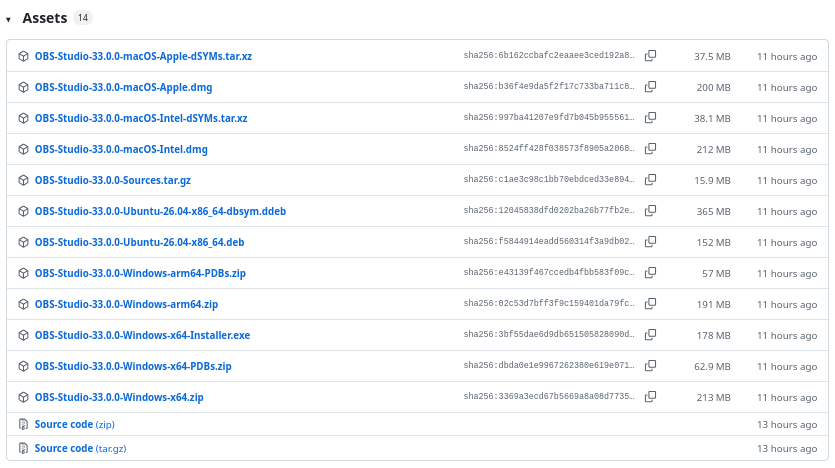Copy sha256 for Windows-arm64-PDBs.zip
This screenshot has width=835, height=468.
click(x=650, y=273)
